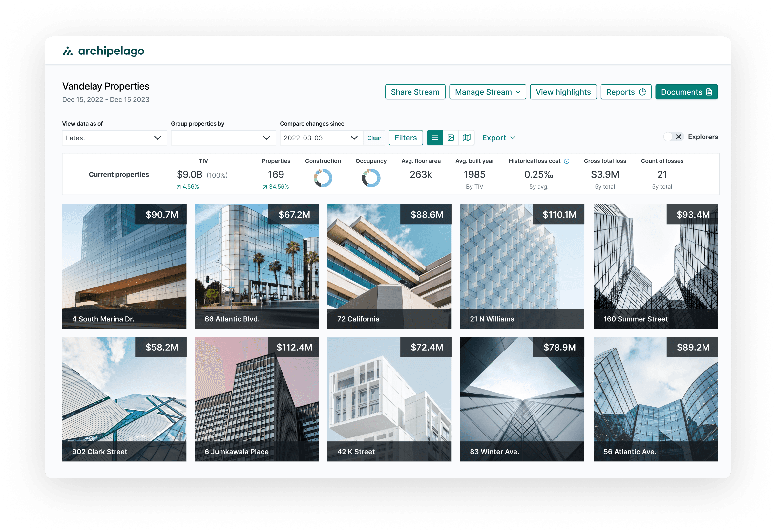Click the Clear link
Image resolution: width=776 pixels, height=532 pixels.
374,138
